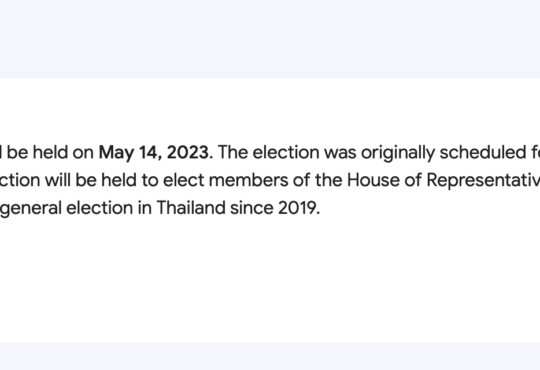Image resolution: width=540 pixels, height=370 pixels.
Task: Click the gray strip below the white card
Action: pos(270,356)
